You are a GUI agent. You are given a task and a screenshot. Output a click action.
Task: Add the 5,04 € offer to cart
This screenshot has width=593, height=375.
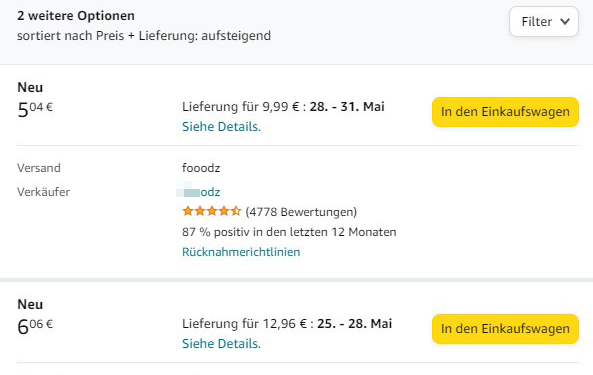pyautogui.click(x=505, y=112)
